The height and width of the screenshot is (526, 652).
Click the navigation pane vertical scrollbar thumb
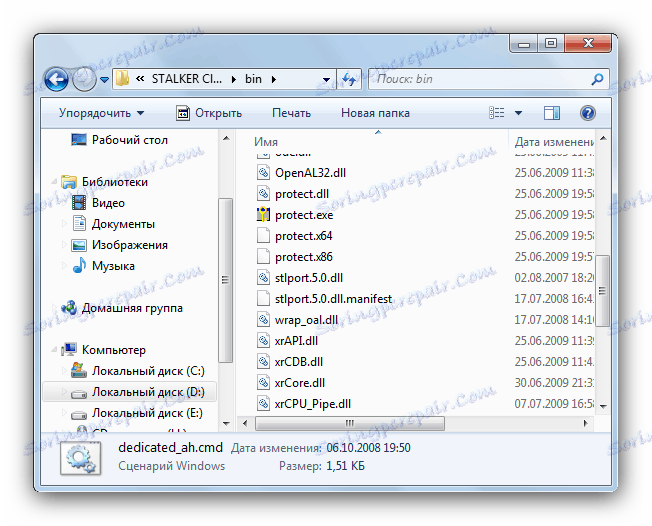pyautogui.click(x=225, y=280)
